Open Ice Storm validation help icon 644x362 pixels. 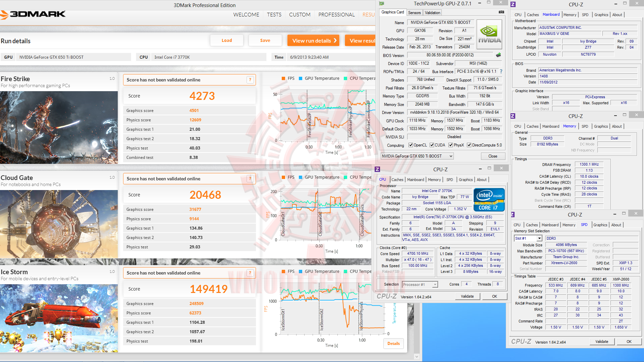point(250,273)
